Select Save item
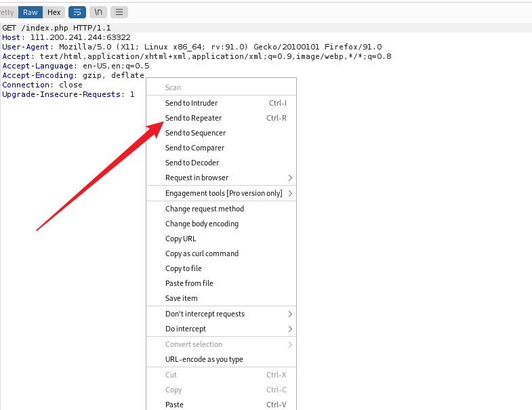Viewport: 532px width, 410px height. point(221,298)
